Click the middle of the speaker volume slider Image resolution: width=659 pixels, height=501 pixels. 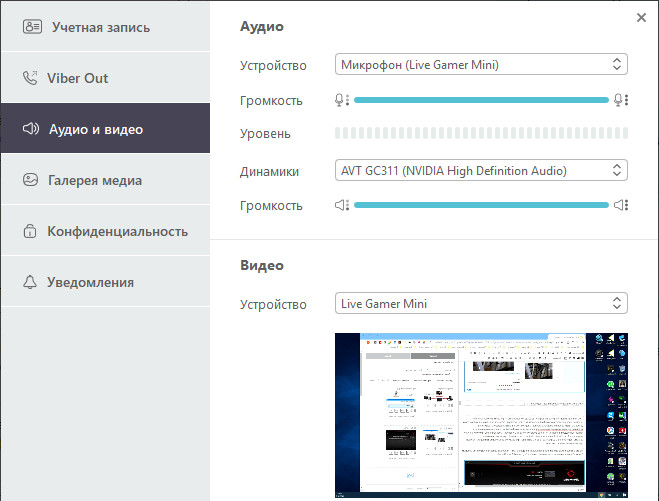481,205
